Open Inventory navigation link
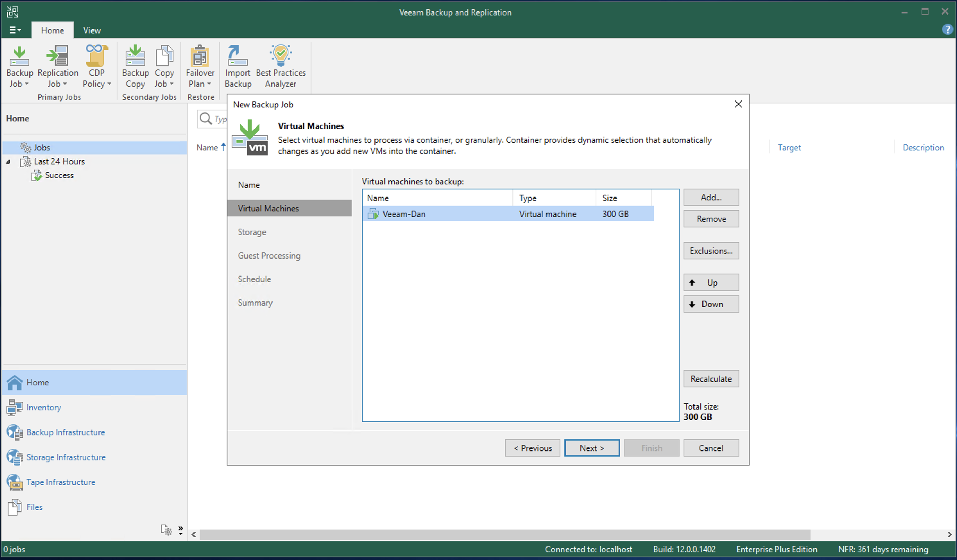 point(44,408)
